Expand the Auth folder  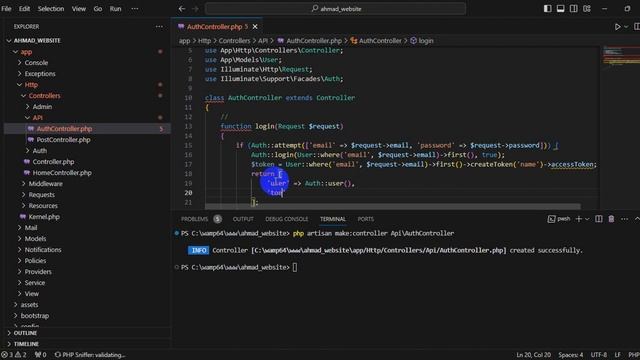click(x=40, y=151)
